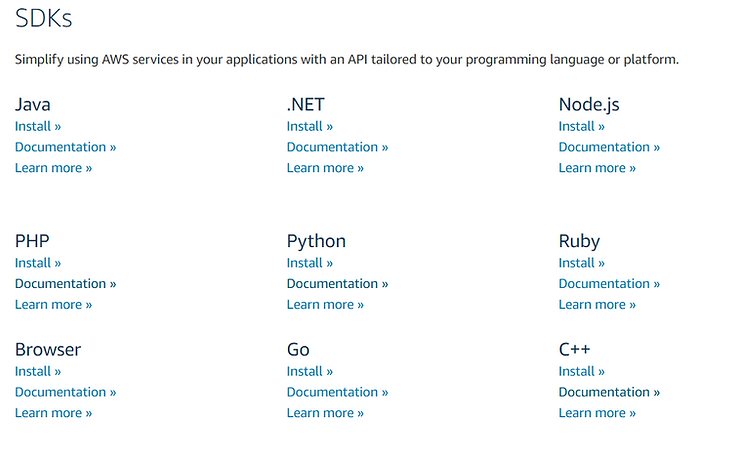
Task: View .NET Documentation link
Action: [337, 147]
